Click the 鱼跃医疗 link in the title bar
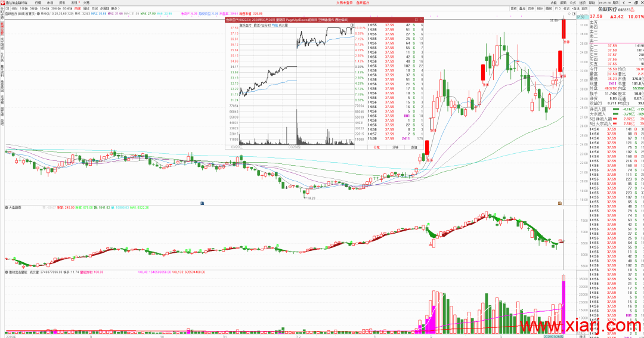The width and height of the screenshot is (644, 338). tap(363, 2)
